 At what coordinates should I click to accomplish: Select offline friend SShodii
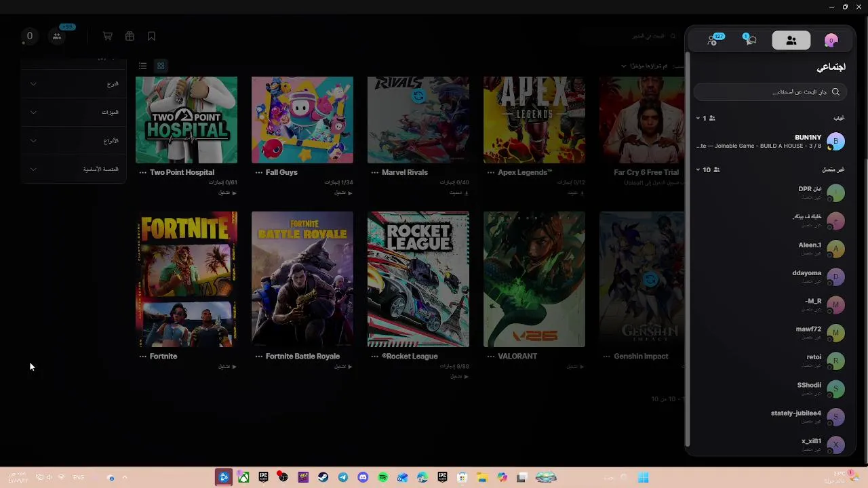(x=770, y=388)
